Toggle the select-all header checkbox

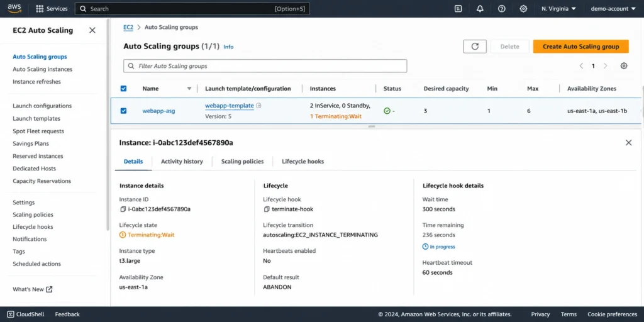click(123, 88)
